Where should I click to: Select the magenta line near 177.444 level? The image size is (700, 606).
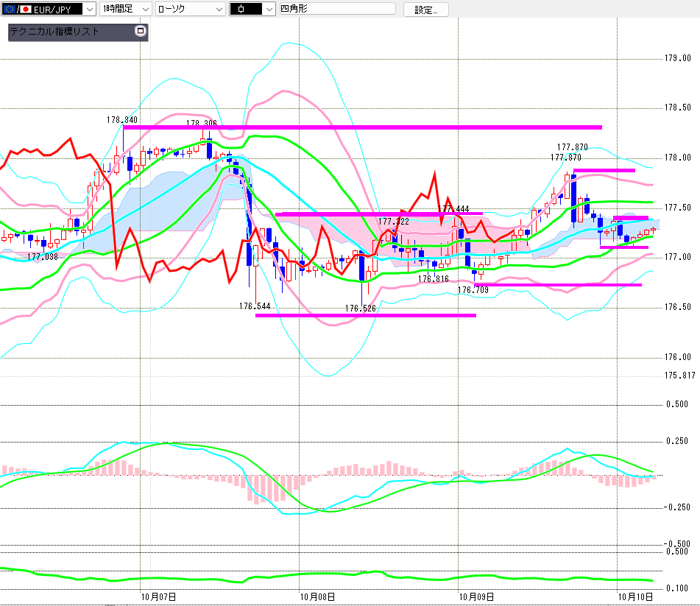point(378,214)
